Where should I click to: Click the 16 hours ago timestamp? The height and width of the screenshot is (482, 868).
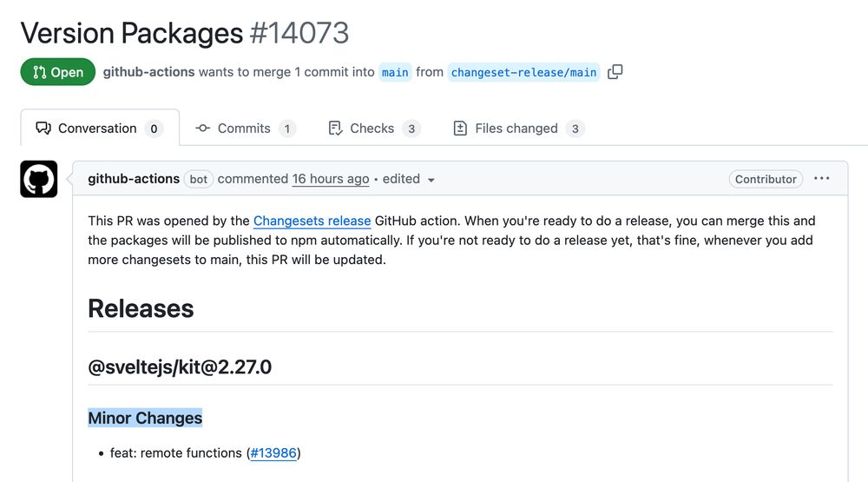[331, 179]
